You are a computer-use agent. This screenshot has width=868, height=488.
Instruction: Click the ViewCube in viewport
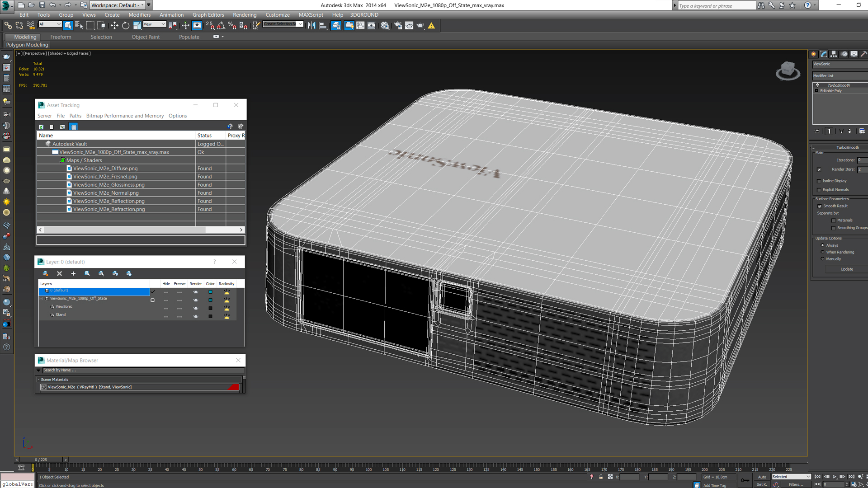pyautogui.click(x=788, y=71)
